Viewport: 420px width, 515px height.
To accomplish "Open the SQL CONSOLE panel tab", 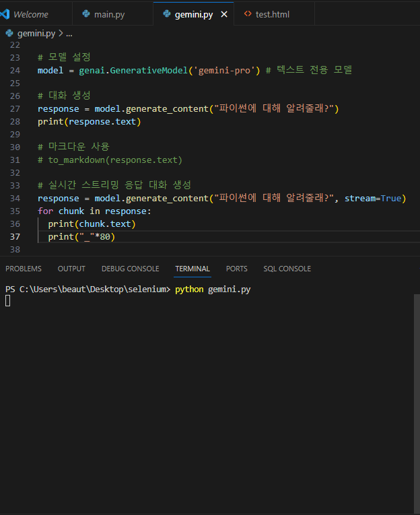I will click(287, 269).
